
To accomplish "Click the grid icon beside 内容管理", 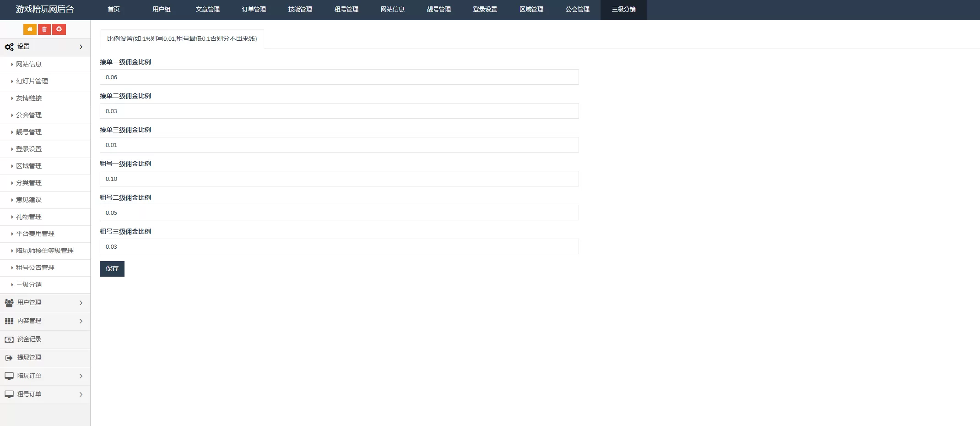I will pos(9,321).
